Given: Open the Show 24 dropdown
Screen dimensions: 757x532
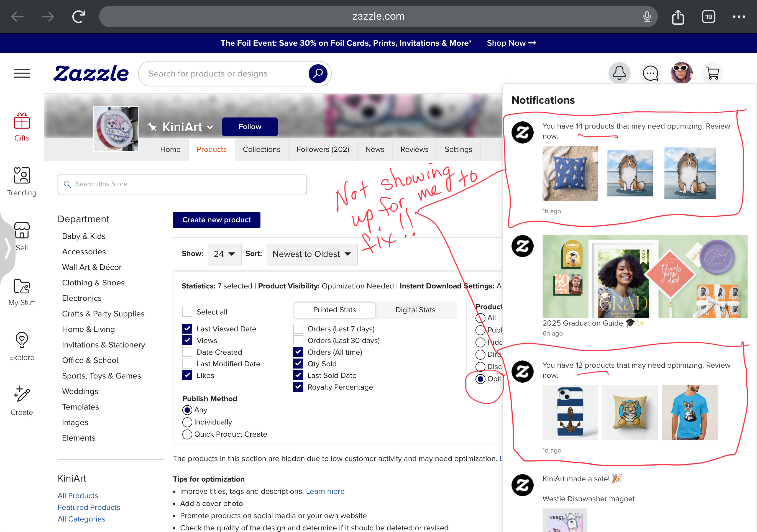Looking at the screenshot, I should coord(224,254).
